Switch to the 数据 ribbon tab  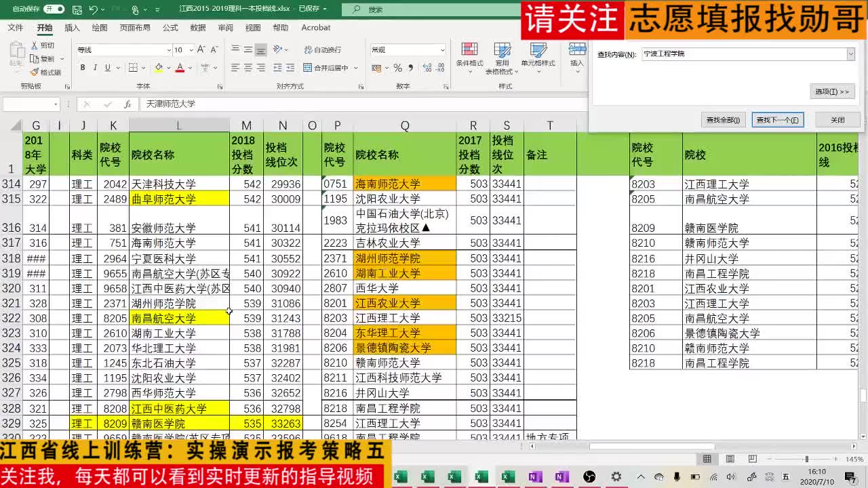(x=198, y=28)
